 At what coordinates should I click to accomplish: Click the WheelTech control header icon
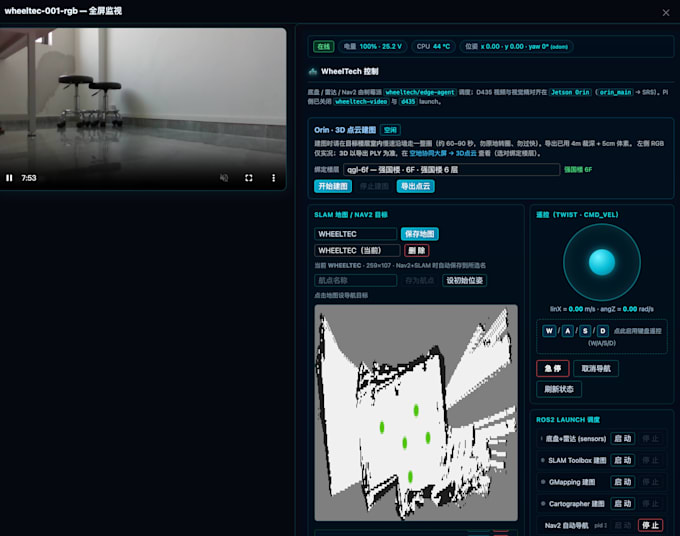click(x=313, y=72)
